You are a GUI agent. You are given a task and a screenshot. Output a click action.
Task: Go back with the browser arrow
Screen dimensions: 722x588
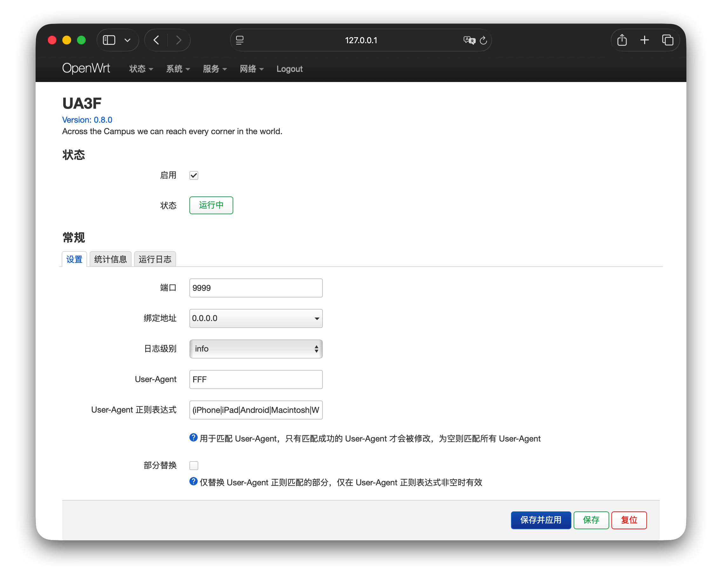click(156, 40)
